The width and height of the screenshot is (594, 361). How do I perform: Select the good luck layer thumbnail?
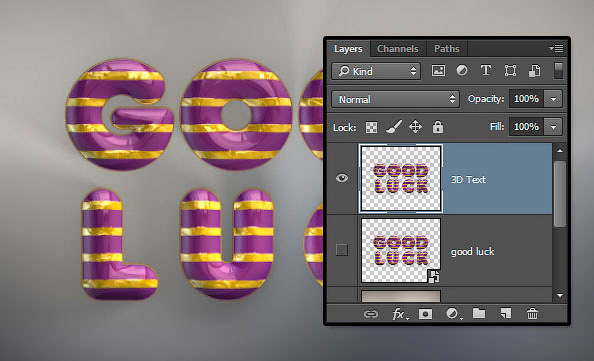(401, 250)
